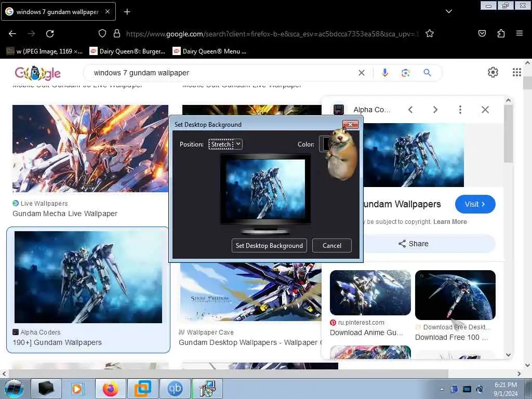Click the URL address bar
532x399 pixels.
(272, 34)
